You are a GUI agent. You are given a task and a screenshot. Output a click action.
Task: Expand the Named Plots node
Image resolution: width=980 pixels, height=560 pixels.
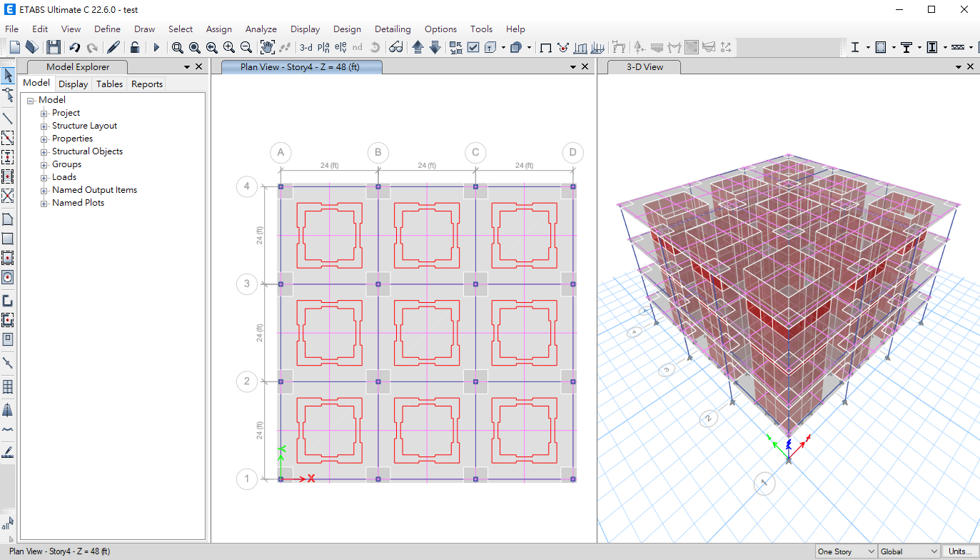pos(44,204)
